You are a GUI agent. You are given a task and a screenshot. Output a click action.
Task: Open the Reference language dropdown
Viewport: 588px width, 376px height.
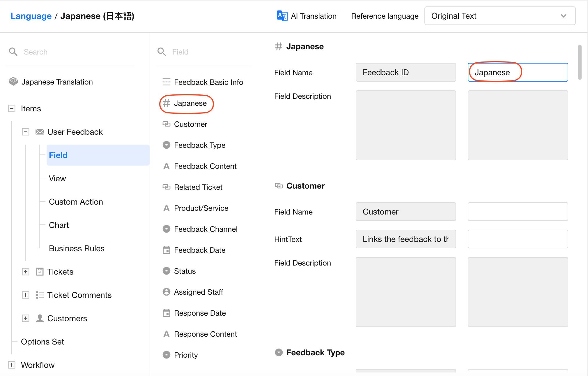click(x=500, y=16)
